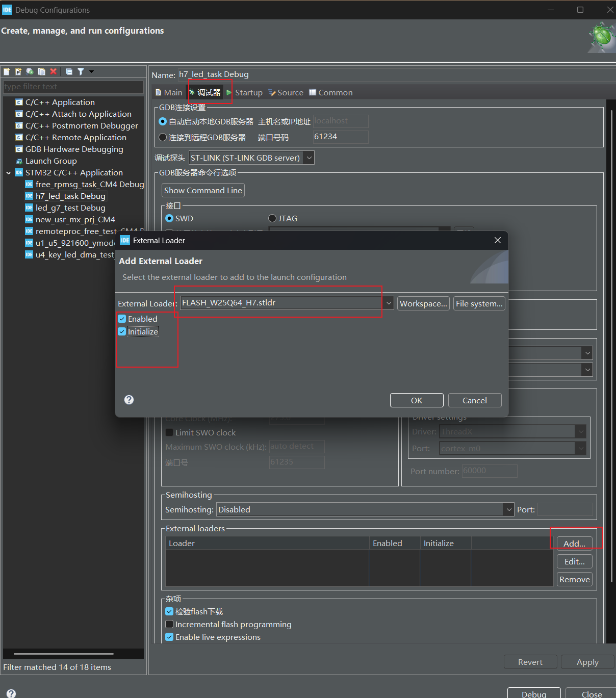Screen dimensions: 616x698
Task: Toggle the Limit SWO clock checkbox
Action: pyautogui.click(x=169, y=432)
